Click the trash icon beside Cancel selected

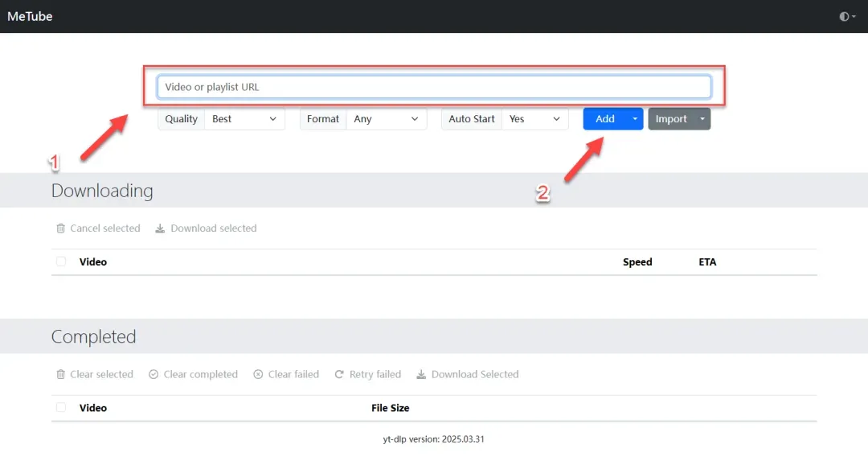pos(61,228)
